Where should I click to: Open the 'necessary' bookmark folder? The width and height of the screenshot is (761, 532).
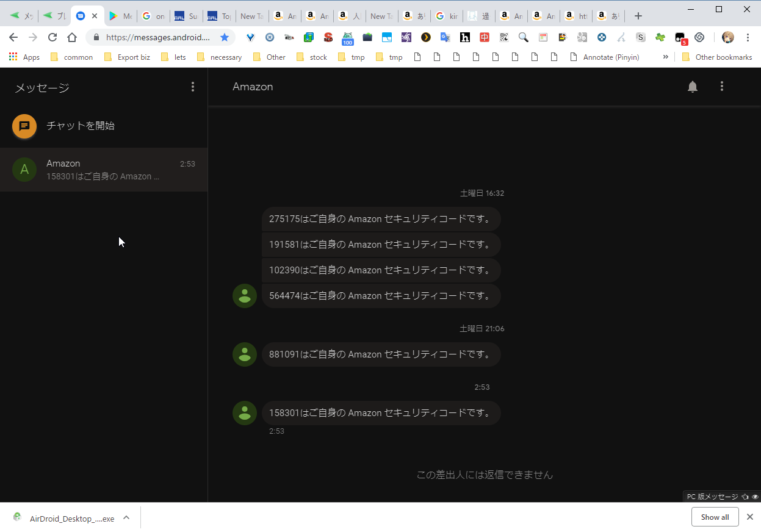coord(218,57)
